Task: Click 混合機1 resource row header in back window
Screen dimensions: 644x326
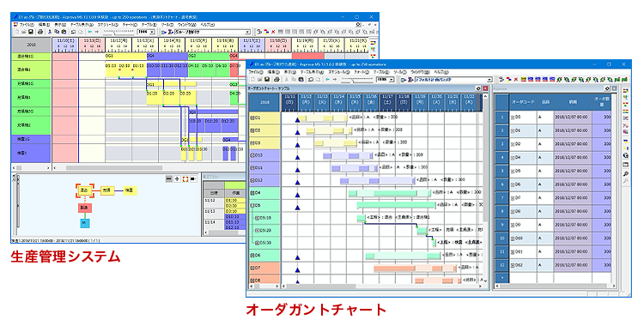Action: (31, 69)
